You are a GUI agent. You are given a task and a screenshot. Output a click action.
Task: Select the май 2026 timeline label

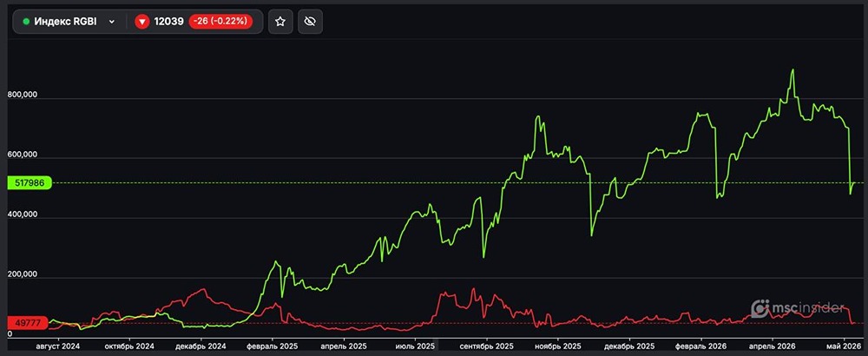(844, 346)
